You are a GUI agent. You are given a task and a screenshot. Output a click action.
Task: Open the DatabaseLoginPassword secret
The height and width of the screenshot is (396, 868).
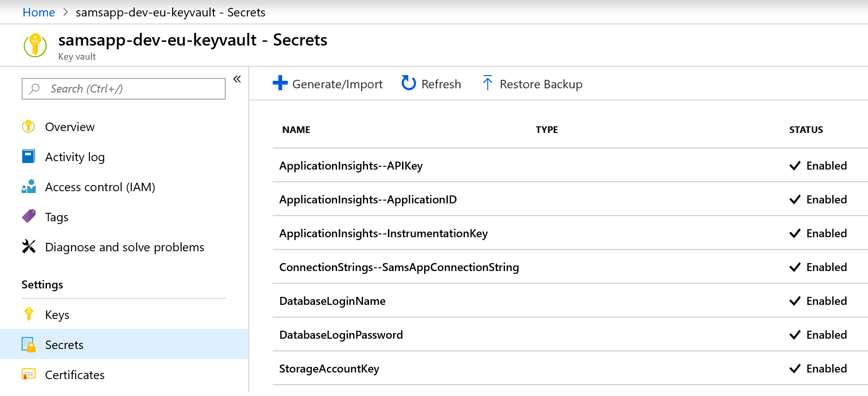point(341,335)
